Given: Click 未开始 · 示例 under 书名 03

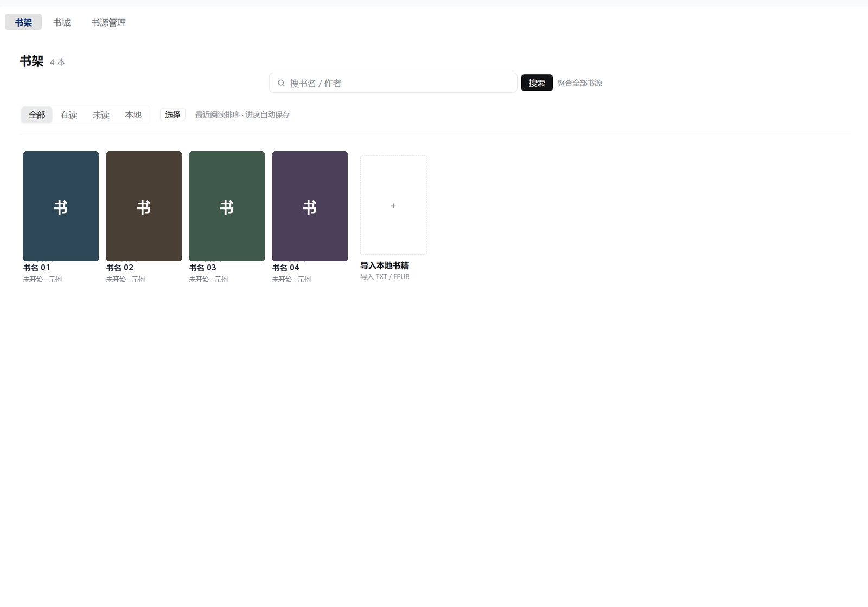Looking at the screenshot, I should [208, 280].
